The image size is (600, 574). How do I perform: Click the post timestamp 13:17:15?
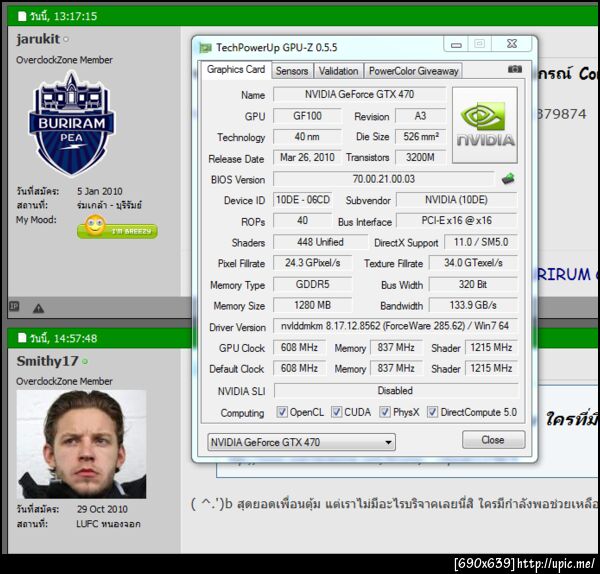pos(75,16)
